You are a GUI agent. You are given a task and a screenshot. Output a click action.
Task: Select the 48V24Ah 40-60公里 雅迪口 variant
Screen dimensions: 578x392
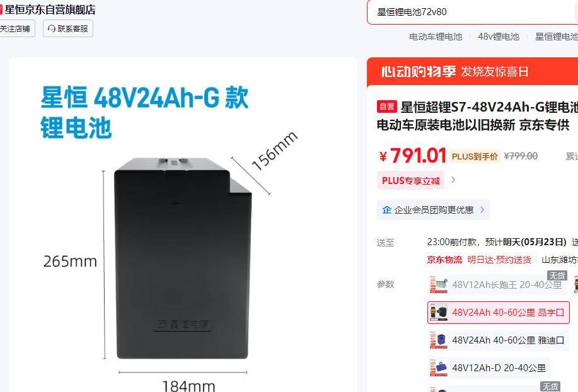[499, 340]
